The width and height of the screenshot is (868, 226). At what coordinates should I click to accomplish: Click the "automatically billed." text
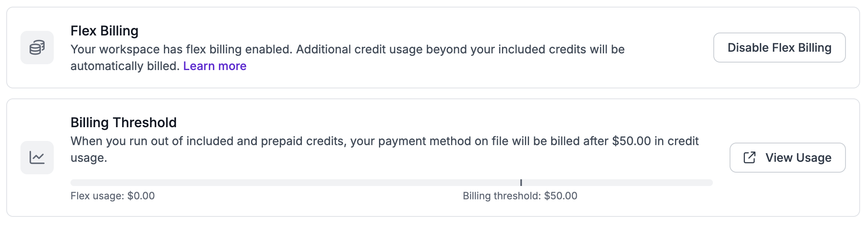(x=125, y=66)
